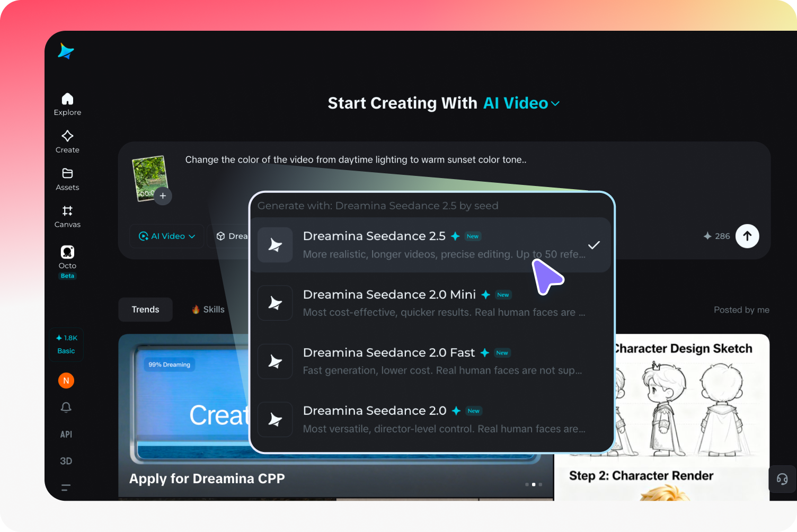797x532 pixels.
Task: Open the Octo Beta assistant
Action: (x=67, y=261)
